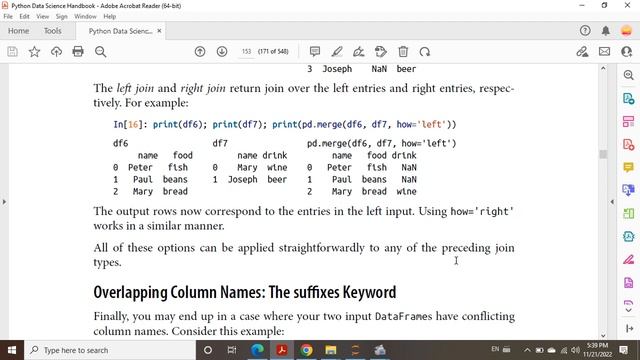This screenshot has width=640, height=360.
Task: Click the scroll up arrow of document scrollbar
Action: coord(603,69)
